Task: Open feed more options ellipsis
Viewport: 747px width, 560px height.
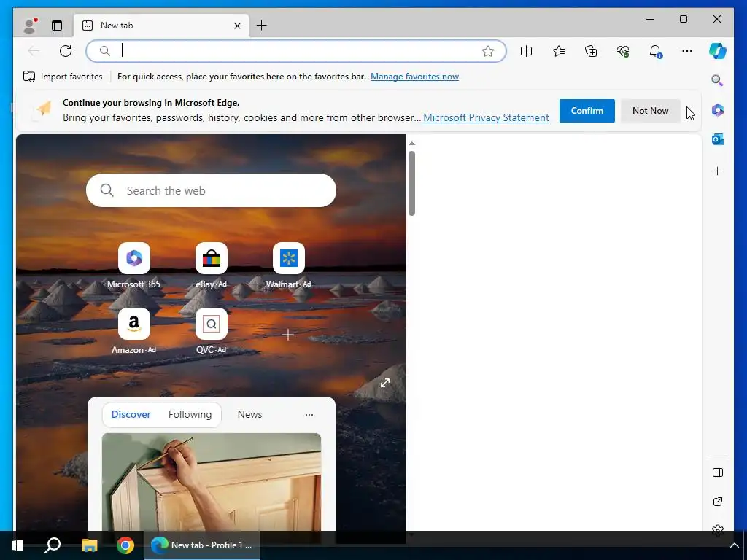Action: [x=309, y=415]
